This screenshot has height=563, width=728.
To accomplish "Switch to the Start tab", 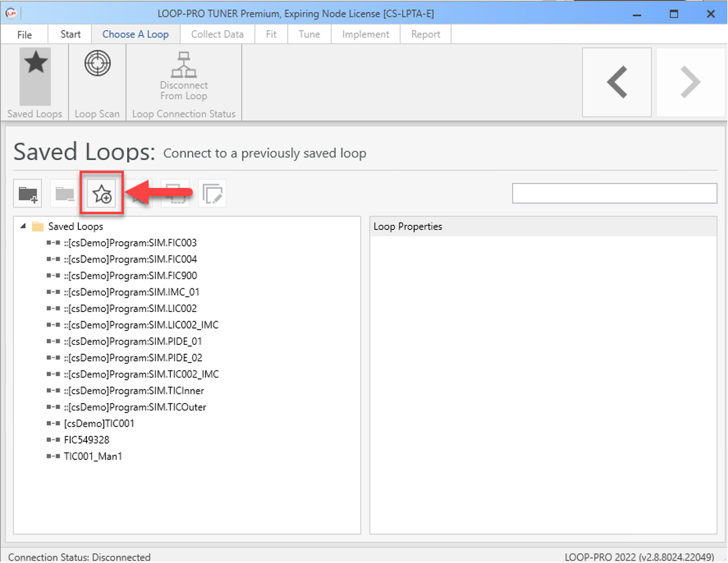I will tap(70, 34).
